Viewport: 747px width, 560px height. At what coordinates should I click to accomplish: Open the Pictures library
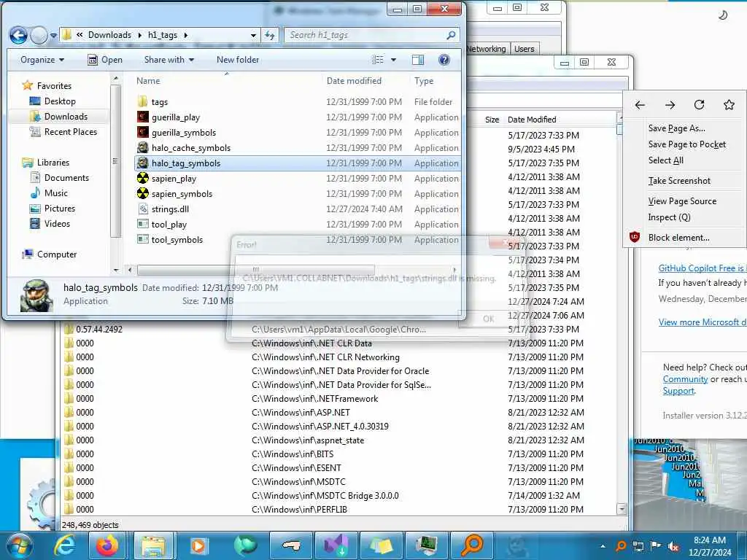pos(60,208)
